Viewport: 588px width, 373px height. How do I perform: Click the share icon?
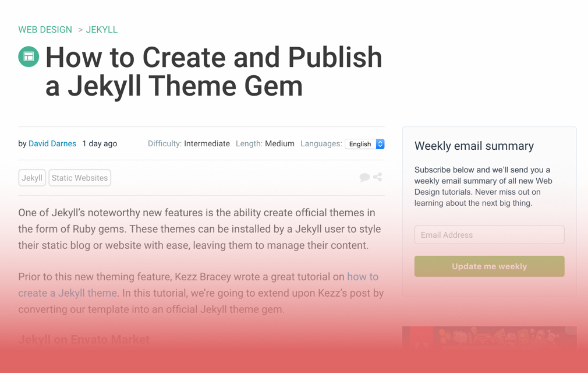pyautogui.click(x=378, y=177)
